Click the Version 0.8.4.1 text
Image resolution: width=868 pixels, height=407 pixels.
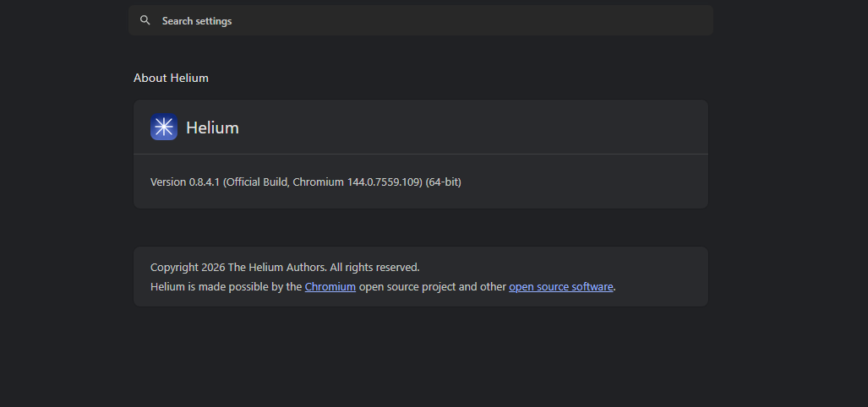tap(185, 182)
